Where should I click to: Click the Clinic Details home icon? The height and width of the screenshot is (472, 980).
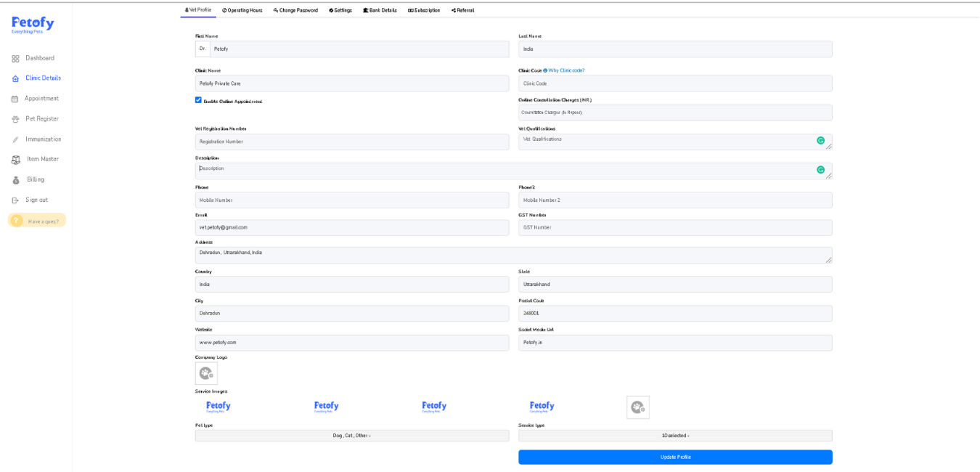[x=15, y=78]
